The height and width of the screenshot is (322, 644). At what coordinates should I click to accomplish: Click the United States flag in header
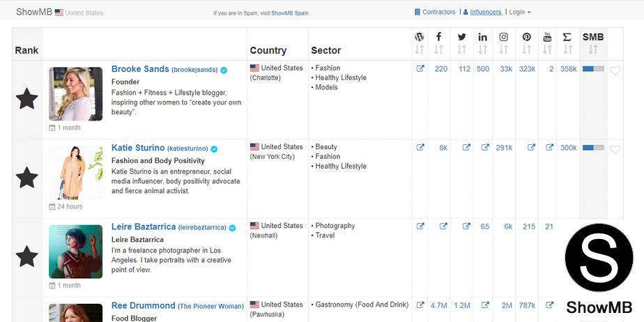pyautogui.click(x=59, y=13)
